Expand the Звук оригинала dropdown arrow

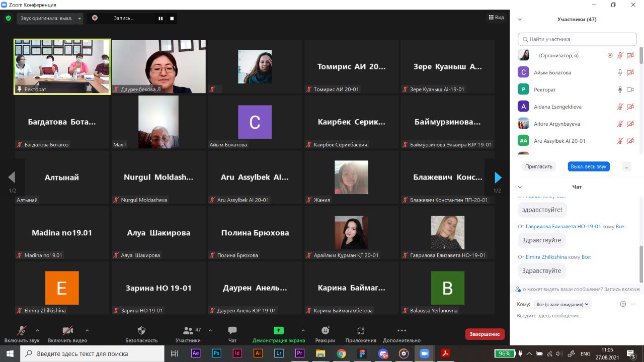(x=79, y=19)
